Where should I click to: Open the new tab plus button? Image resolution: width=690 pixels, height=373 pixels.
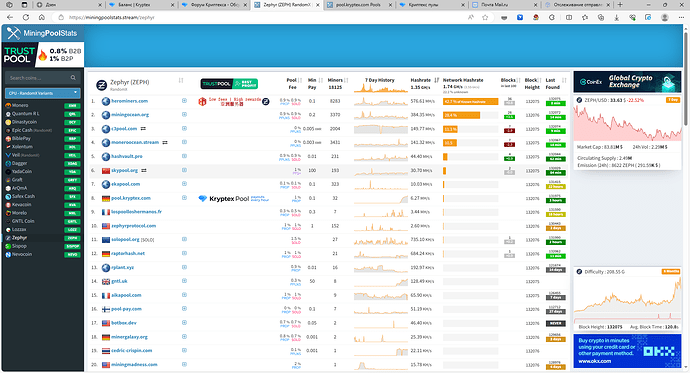[620, 5]
